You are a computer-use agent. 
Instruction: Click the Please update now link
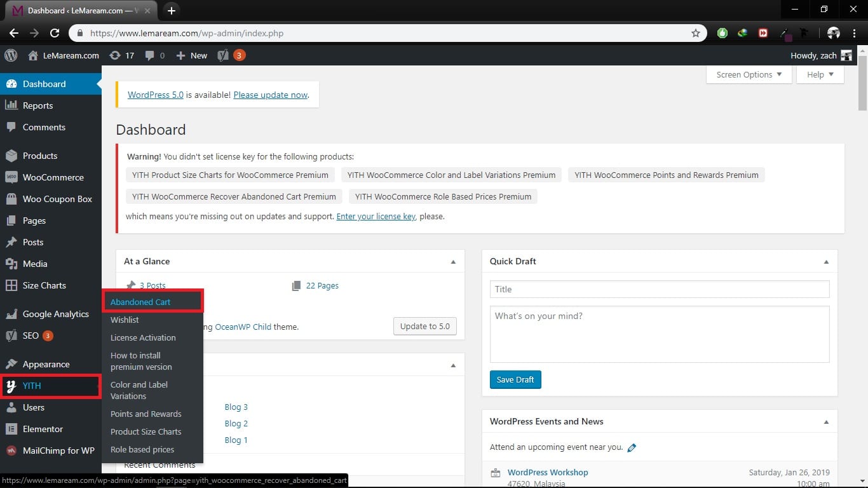point(271,95)
